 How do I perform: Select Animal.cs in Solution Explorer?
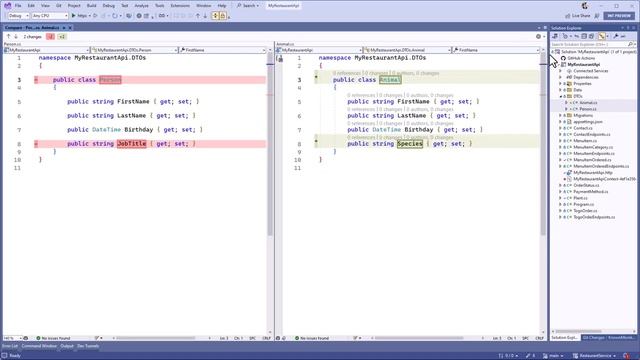(x=588, y=103)
